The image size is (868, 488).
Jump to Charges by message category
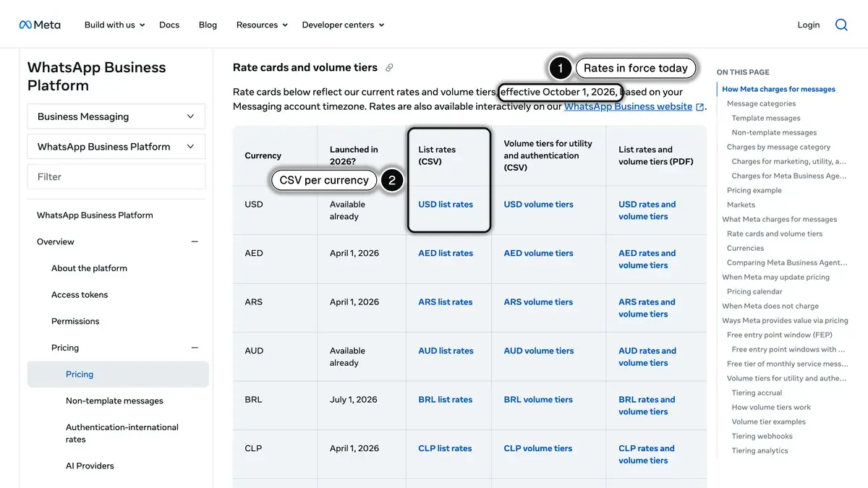(778, 147)
